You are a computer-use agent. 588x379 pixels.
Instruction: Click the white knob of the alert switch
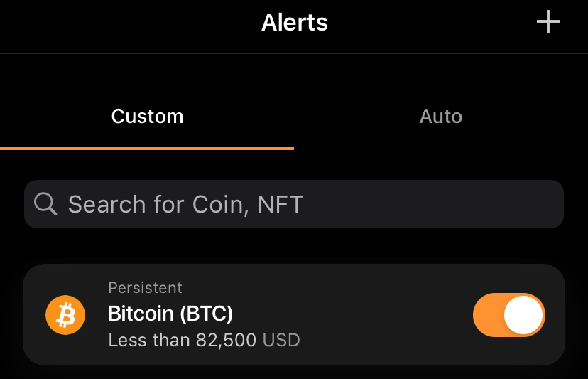point(523,314)
